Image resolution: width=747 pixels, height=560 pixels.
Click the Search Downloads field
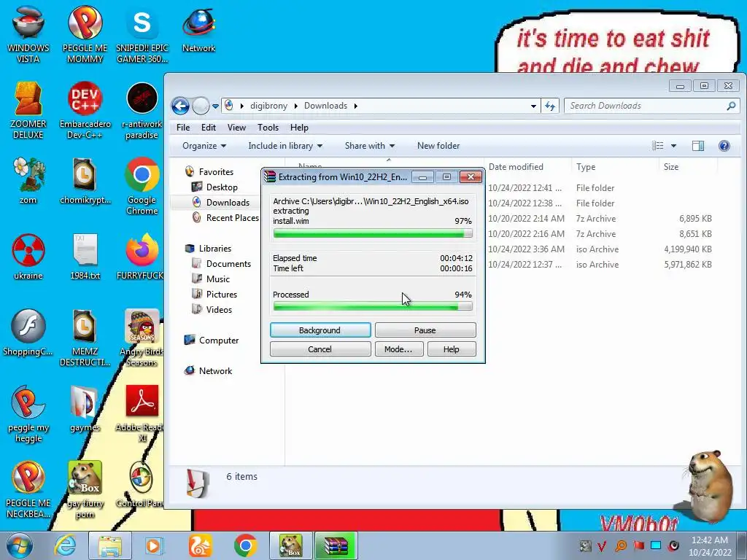coord(651,106)
